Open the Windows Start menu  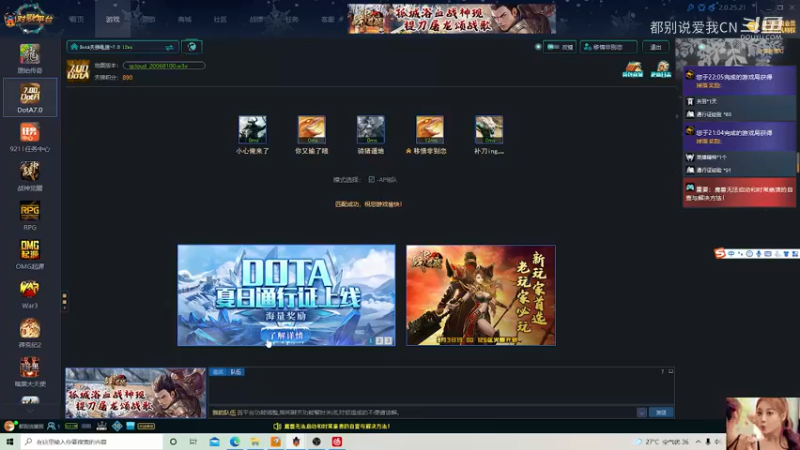(x=10, y=441)
